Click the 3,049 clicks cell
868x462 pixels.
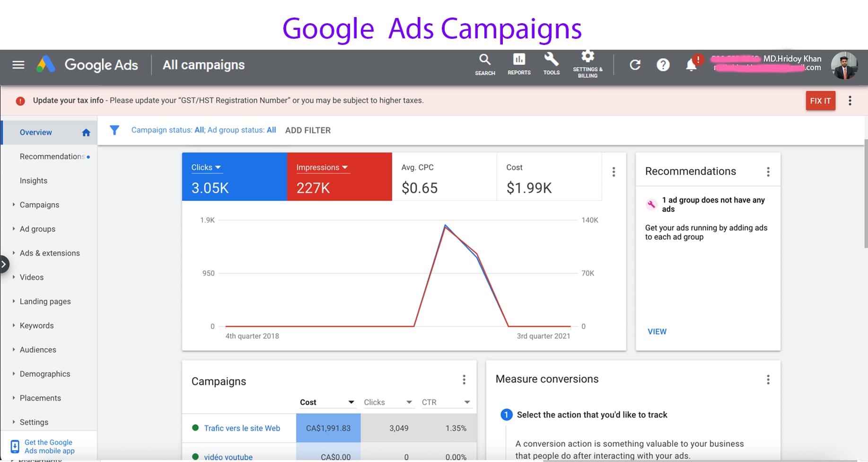[399, 428]
